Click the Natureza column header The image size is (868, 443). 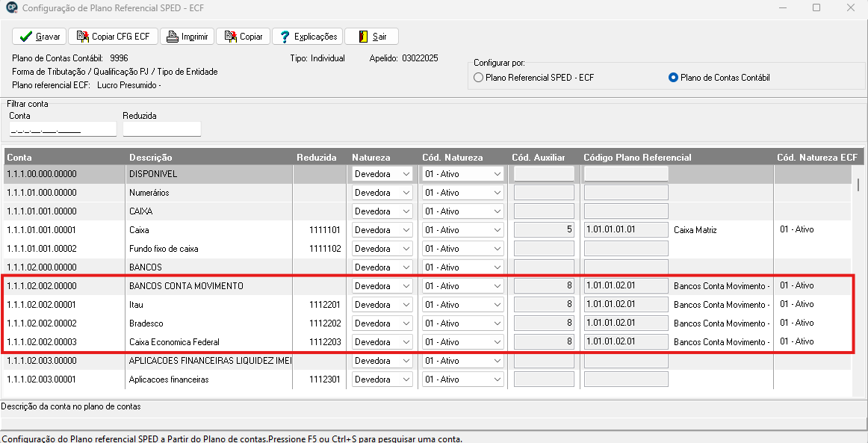click(371, 158)
